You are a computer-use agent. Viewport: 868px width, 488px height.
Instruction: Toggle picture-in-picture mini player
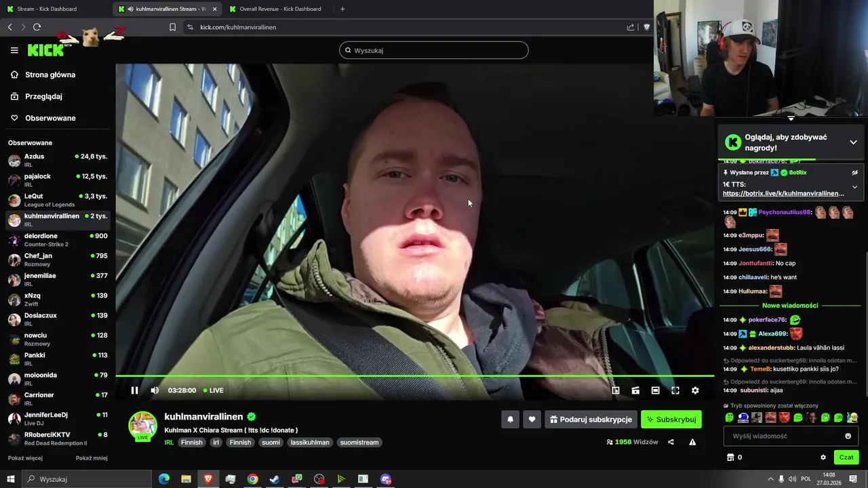pos(616,390)
